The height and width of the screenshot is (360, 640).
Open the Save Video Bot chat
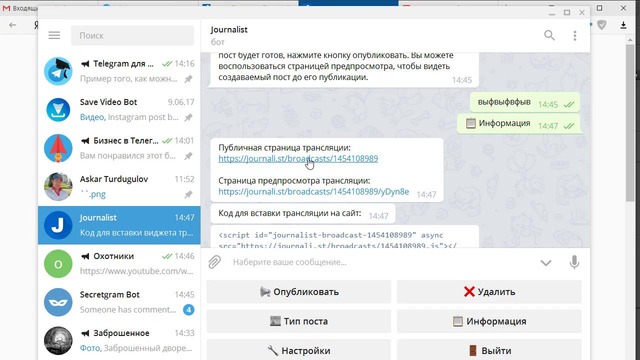pyautogui.click(x=119, y=109)
